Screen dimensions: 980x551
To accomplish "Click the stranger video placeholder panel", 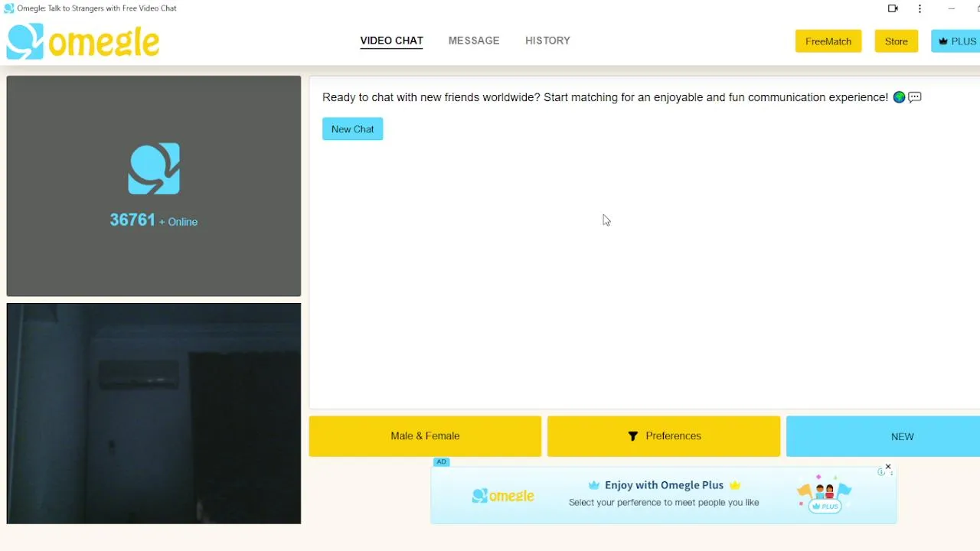I will click(154, 186).
